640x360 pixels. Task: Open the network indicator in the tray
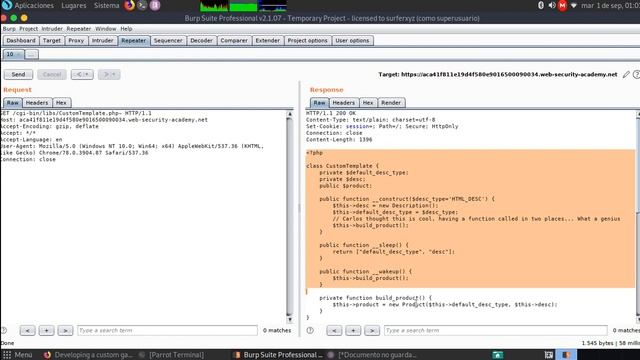click(573, 5)
